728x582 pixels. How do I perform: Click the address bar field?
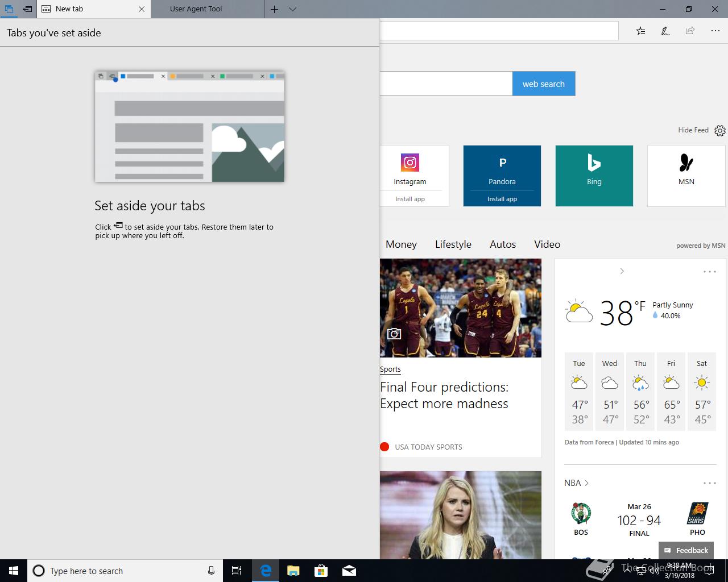[499, 31]
